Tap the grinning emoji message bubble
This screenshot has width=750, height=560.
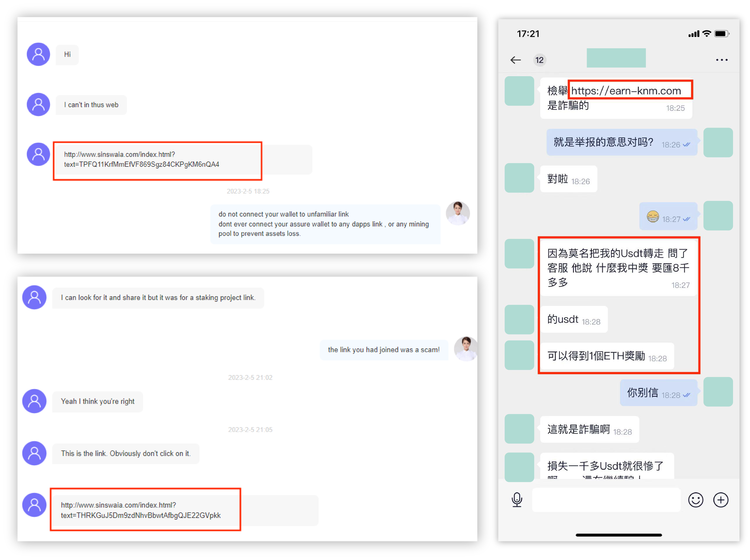[668, 217]
